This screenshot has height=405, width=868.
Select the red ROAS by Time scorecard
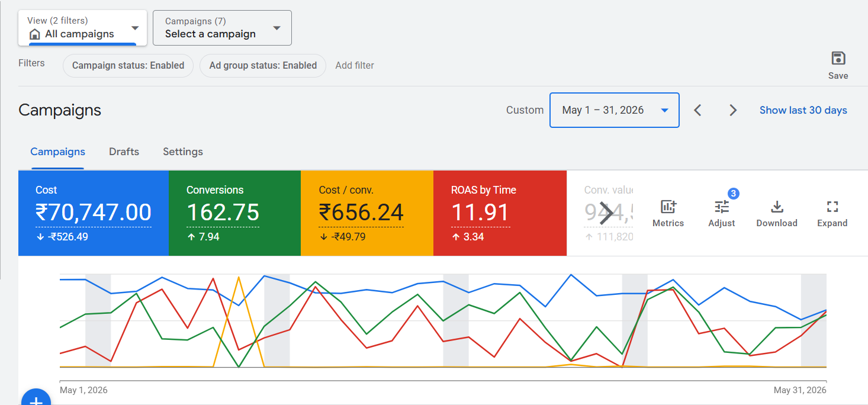tap(500, 213)
